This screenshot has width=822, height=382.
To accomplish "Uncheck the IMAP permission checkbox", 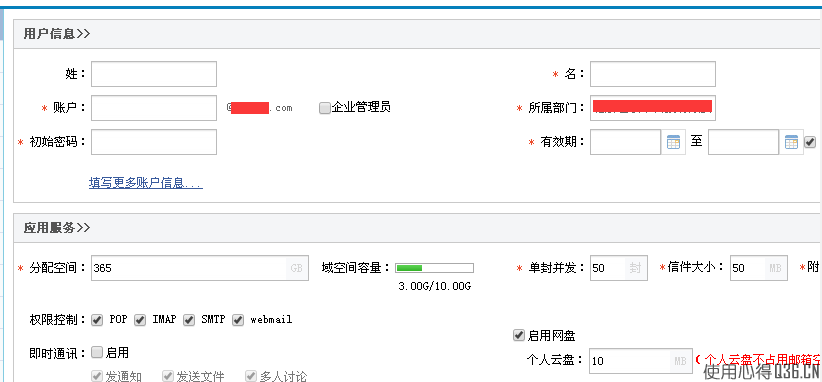I will pyautogui.click(x=140, y=320).
